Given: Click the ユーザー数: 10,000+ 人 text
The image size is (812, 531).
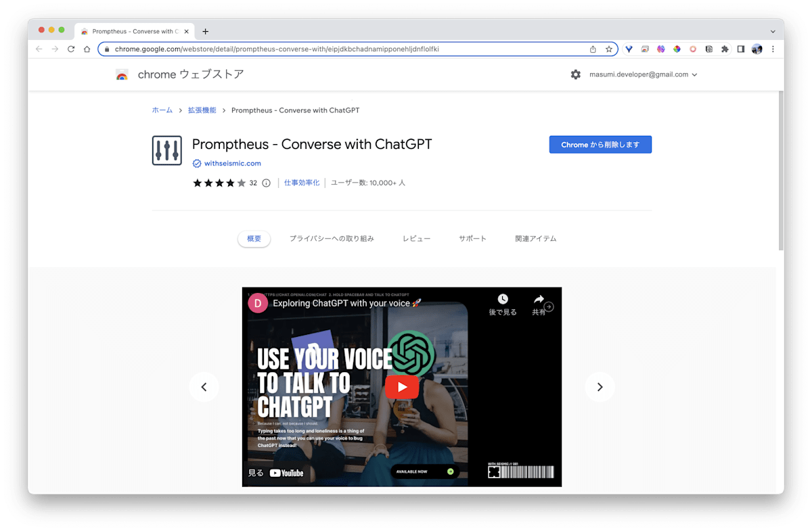Looking at the screenshot, I should (368, 183).
